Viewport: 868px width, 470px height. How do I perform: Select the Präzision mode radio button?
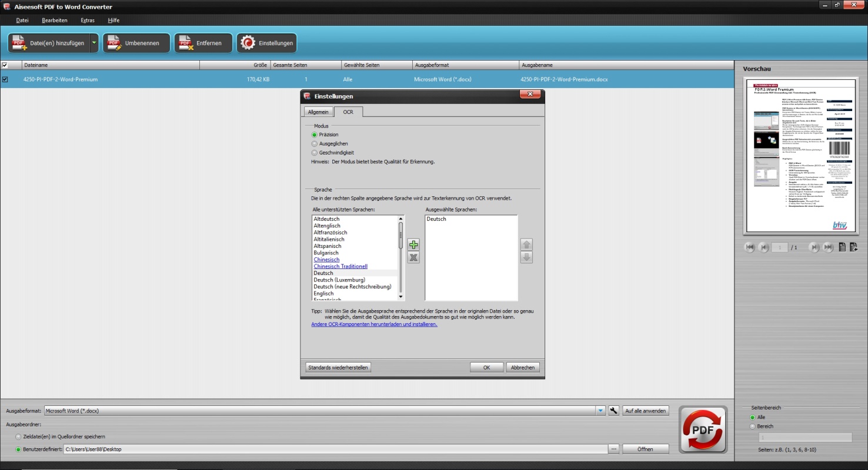[x=315, y=135]
